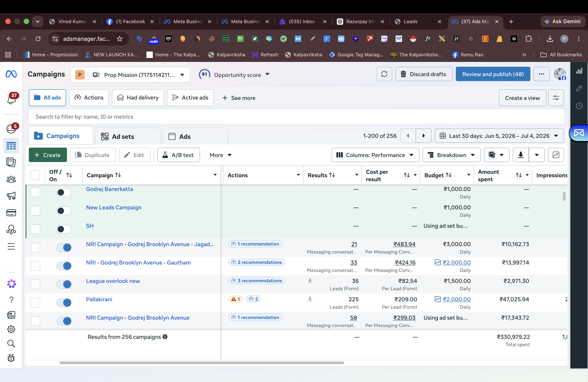The image size is (588, 382).
Task: Open edit pencil icon in right panel
Action: point(579,88)
